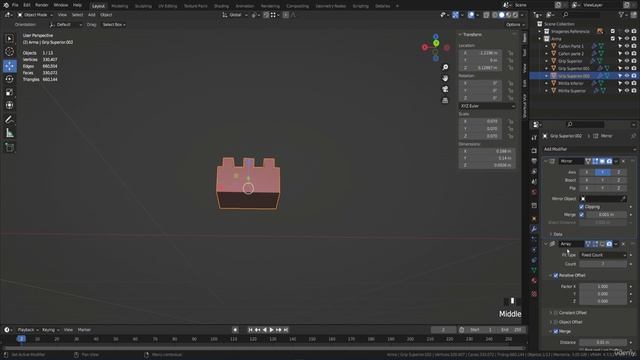Toggle Mirror modifier Merge checkbox
This screenshot has height=360, width=640.
[582, 215]
